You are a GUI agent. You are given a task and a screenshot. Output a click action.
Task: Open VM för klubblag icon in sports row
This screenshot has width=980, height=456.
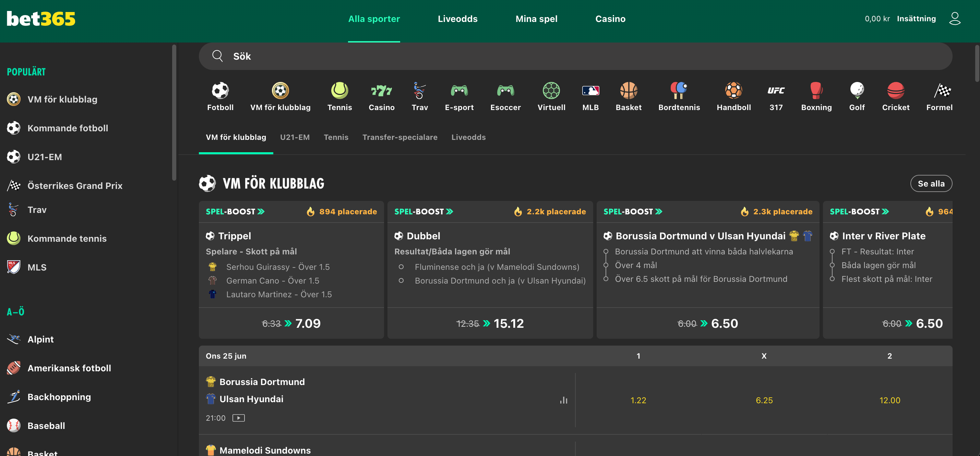280,91
